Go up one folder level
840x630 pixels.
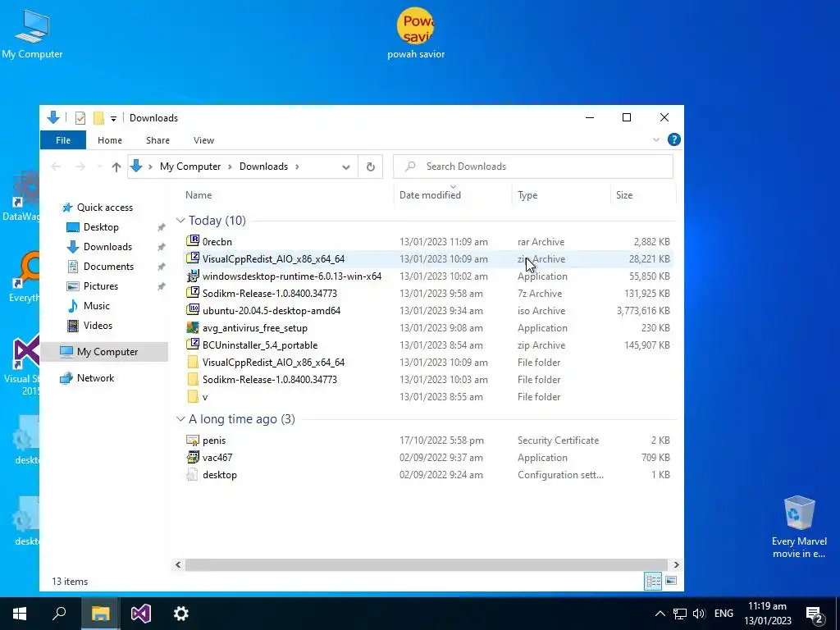(116, 167)
